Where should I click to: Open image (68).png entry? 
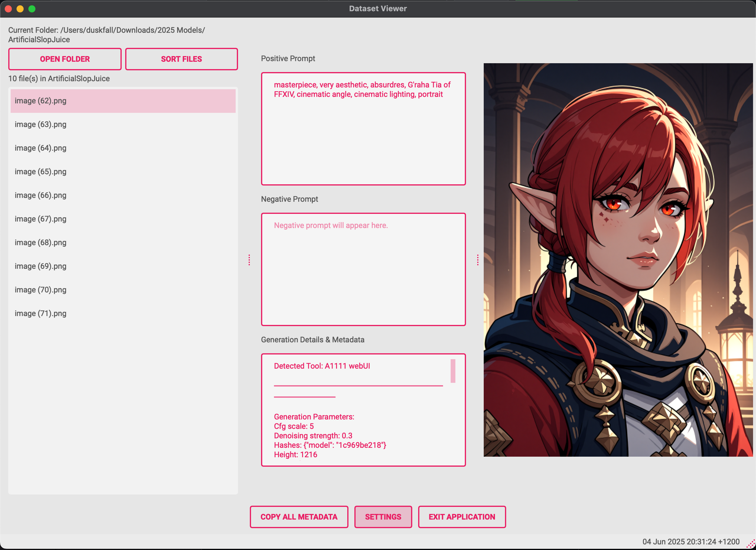point(41,243)
